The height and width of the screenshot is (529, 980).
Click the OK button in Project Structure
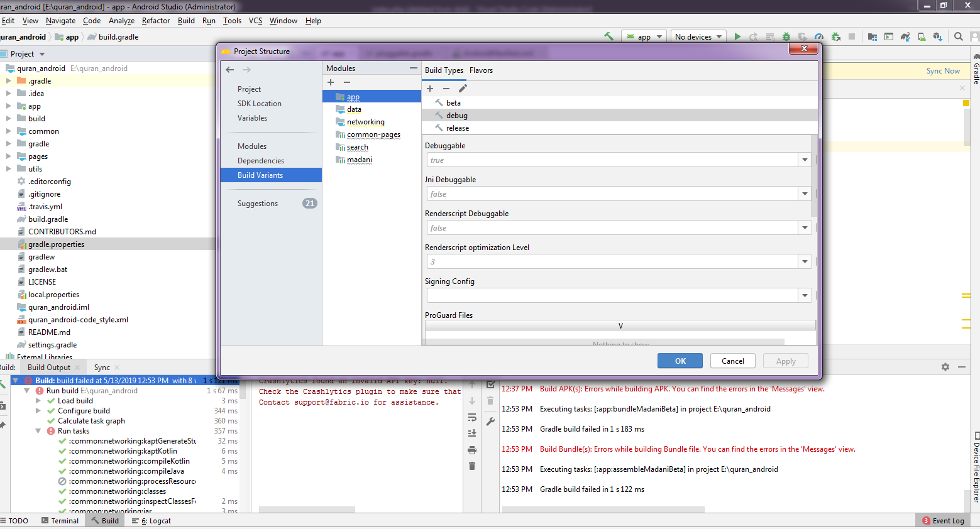click(x=680, y=361)
